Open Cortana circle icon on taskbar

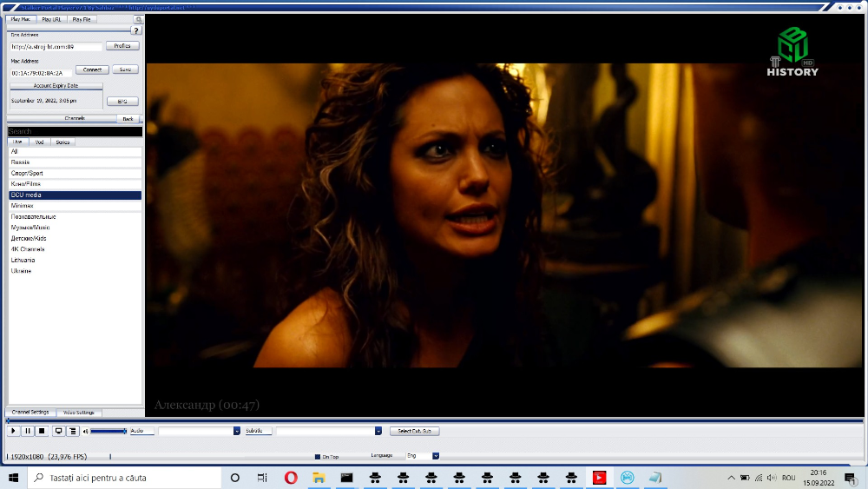(x=234, y=478)
